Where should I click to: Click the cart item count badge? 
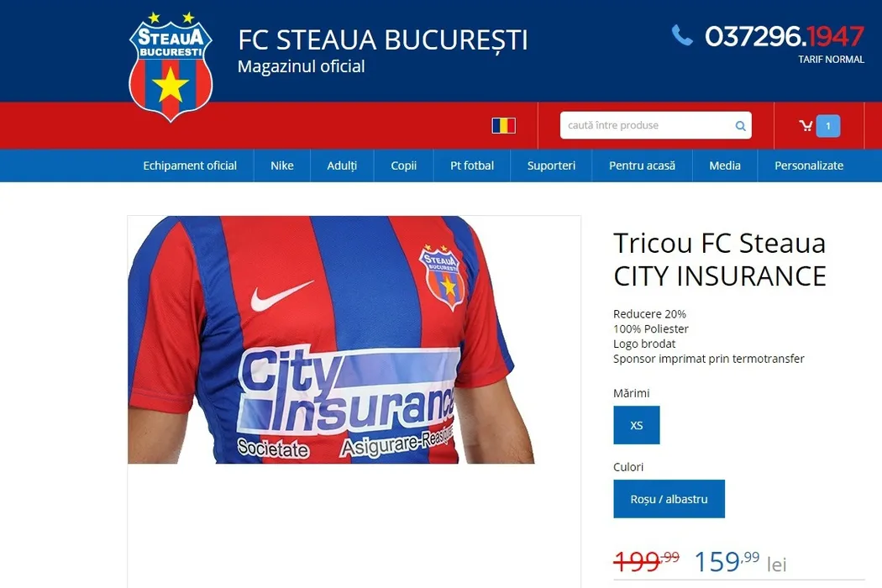pos(828,126)
